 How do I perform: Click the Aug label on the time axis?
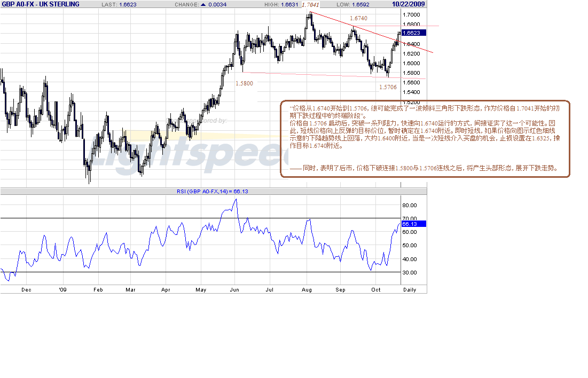pos(307,290)
